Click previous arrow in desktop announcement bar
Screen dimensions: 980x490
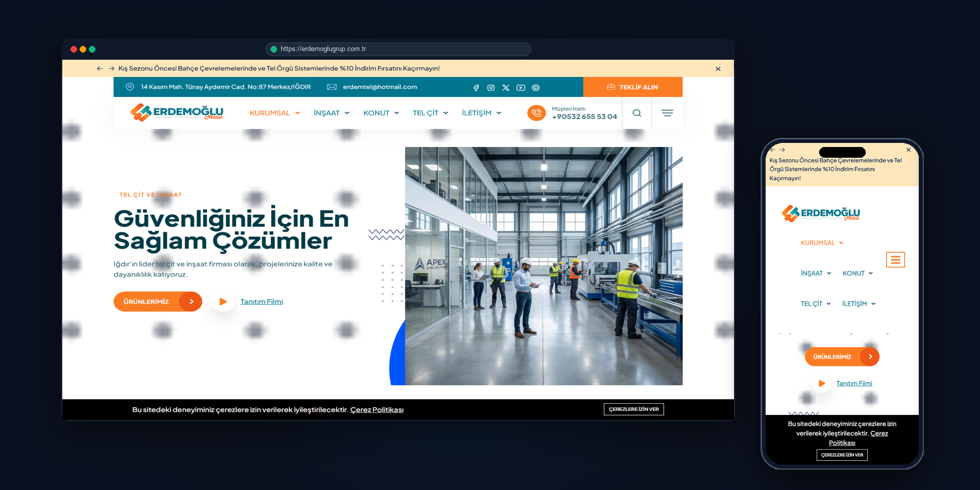tap(100, 68)
